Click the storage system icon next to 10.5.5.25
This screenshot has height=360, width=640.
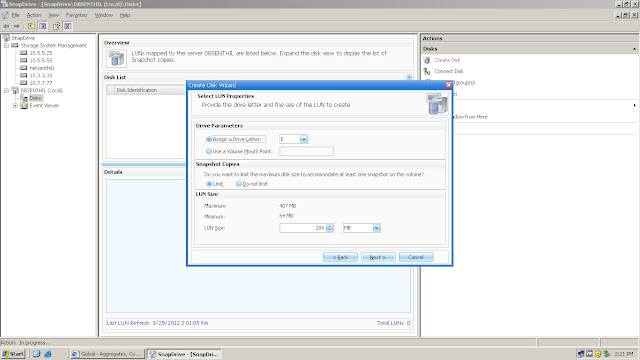(x=24, y=53)
